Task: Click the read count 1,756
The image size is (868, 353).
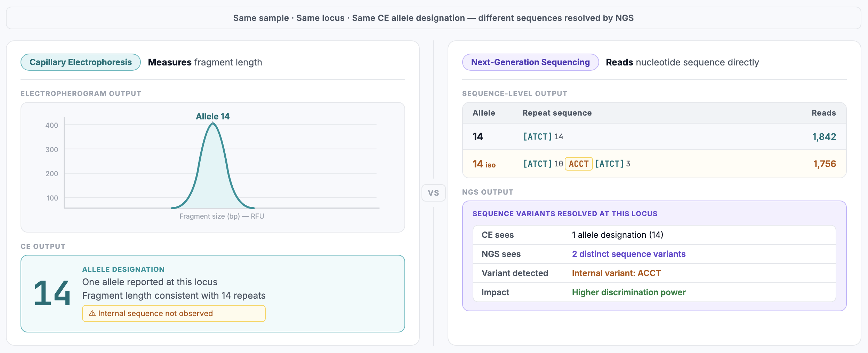Action: point(825,164)
